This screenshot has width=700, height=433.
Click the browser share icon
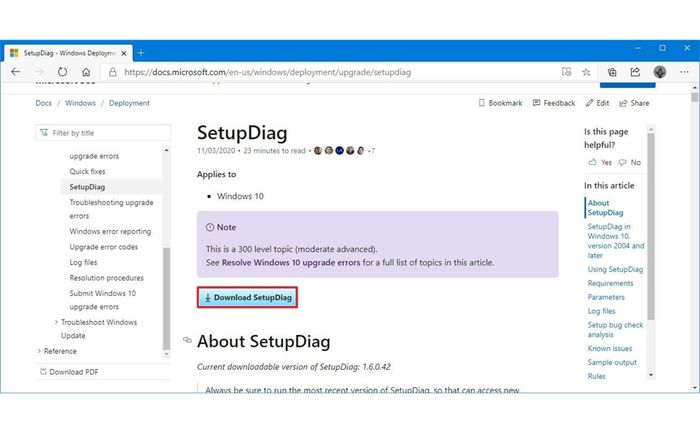(x=635, y=72)
